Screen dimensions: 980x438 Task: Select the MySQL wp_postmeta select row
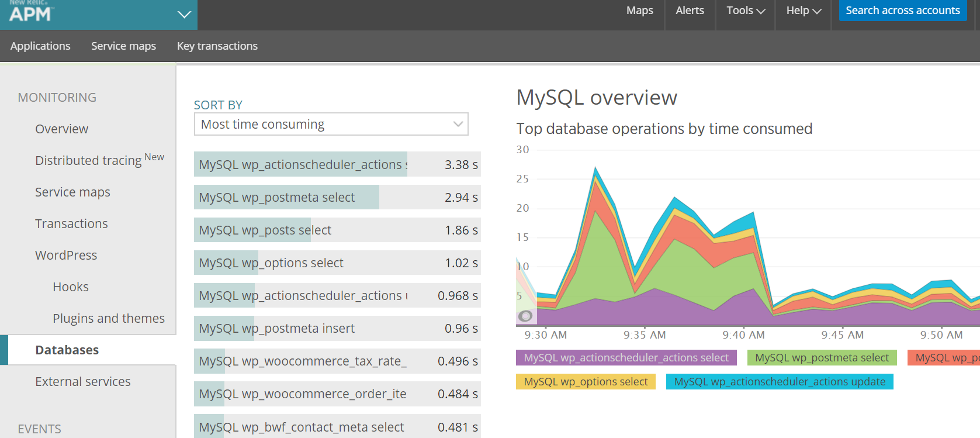click(337, 197)
